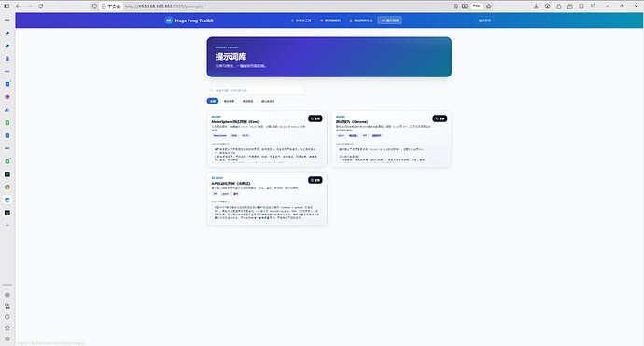Toggle reader view icon in address bar

tap(455, 7)
